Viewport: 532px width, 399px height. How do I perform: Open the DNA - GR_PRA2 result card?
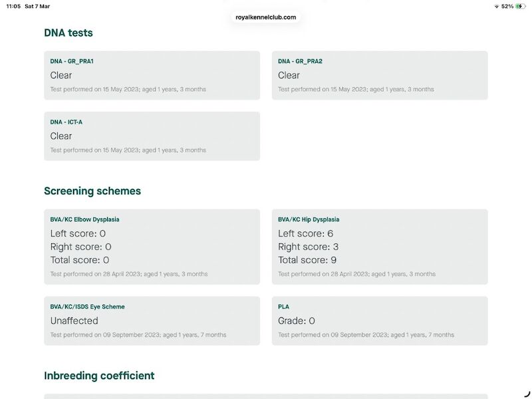[x=379, y=75]
